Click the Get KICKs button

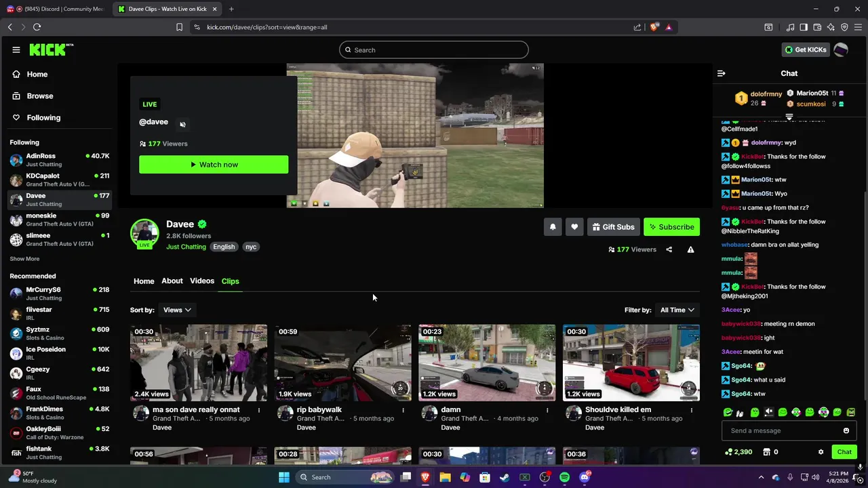(806, 49)
